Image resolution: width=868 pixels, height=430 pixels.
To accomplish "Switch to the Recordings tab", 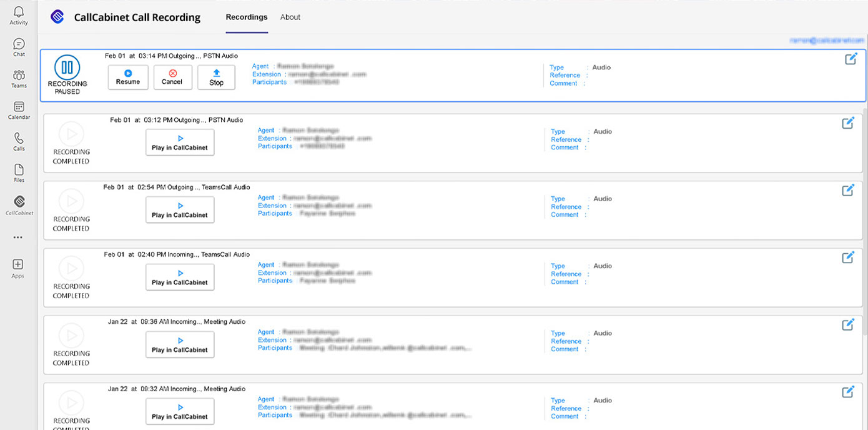I will (x=247, y=17).
